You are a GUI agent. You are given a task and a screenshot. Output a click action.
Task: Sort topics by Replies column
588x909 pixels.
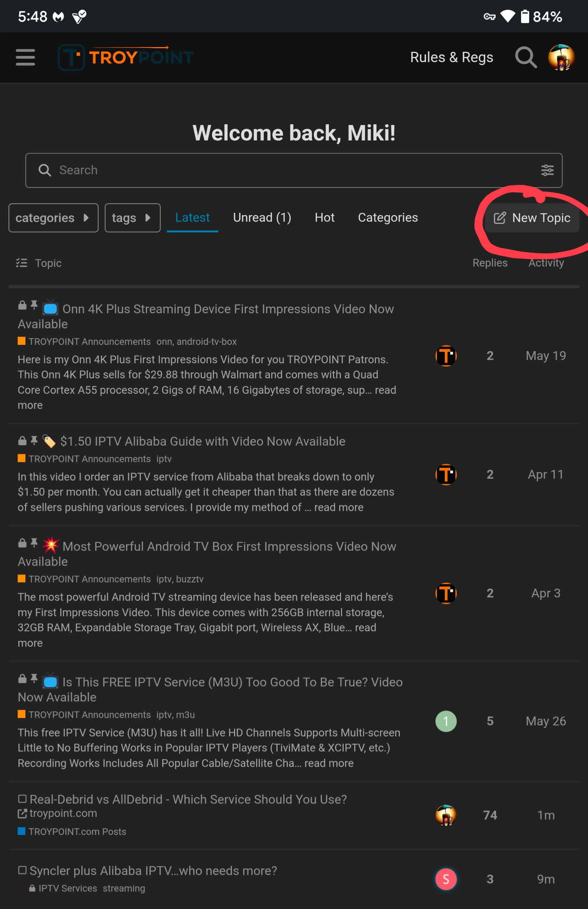point(490,263)
